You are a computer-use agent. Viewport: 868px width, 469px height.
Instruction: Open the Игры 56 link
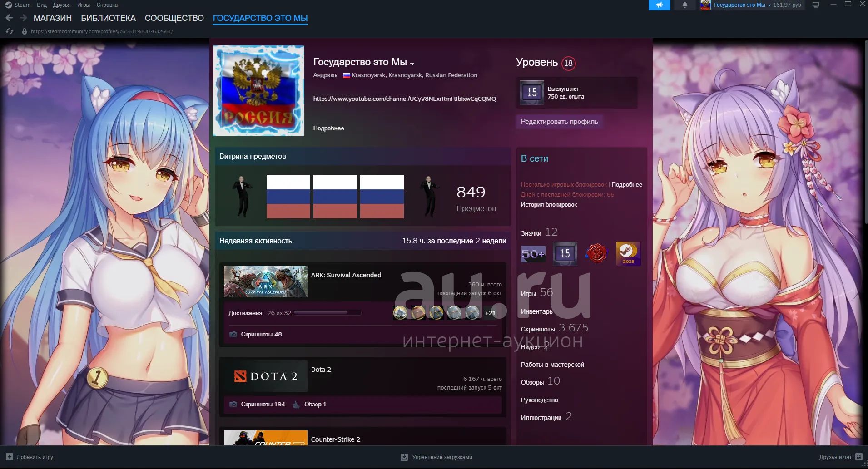536,293
